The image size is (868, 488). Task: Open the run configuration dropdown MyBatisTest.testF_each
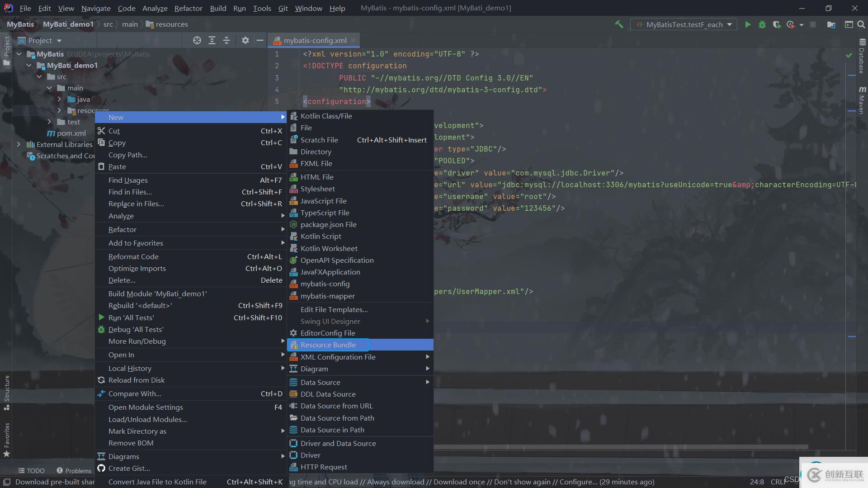684,24
